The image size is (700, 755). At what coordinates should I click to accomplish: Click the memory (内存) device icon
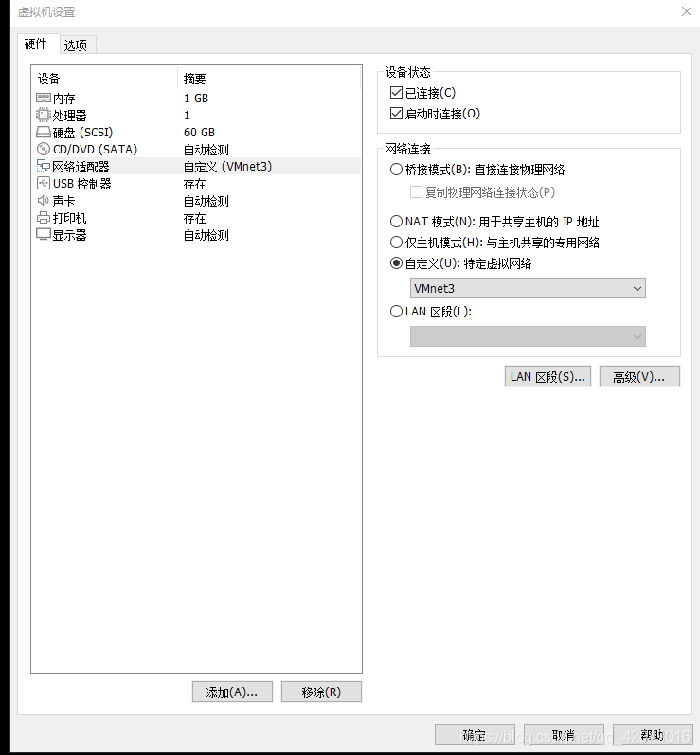coord(43,99)
